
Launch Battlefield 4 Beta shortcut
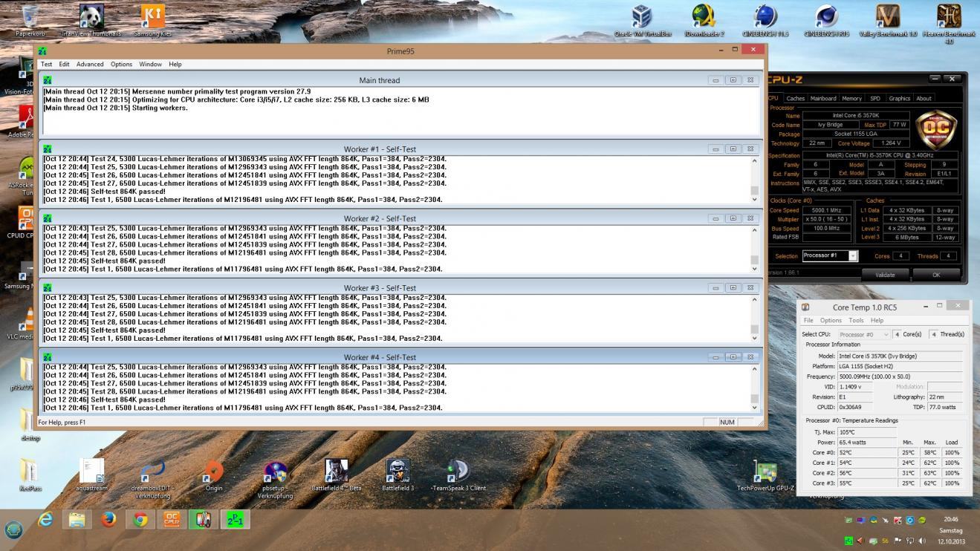[337, 475]
